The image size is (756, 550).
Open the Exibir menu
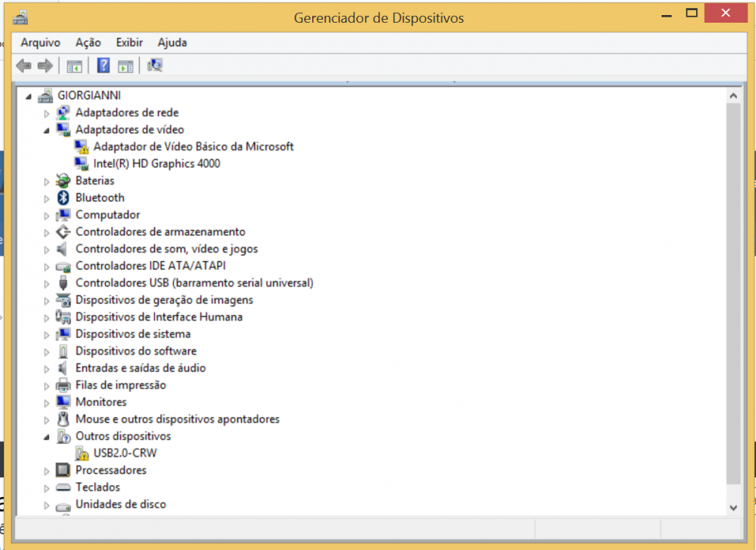129,42
